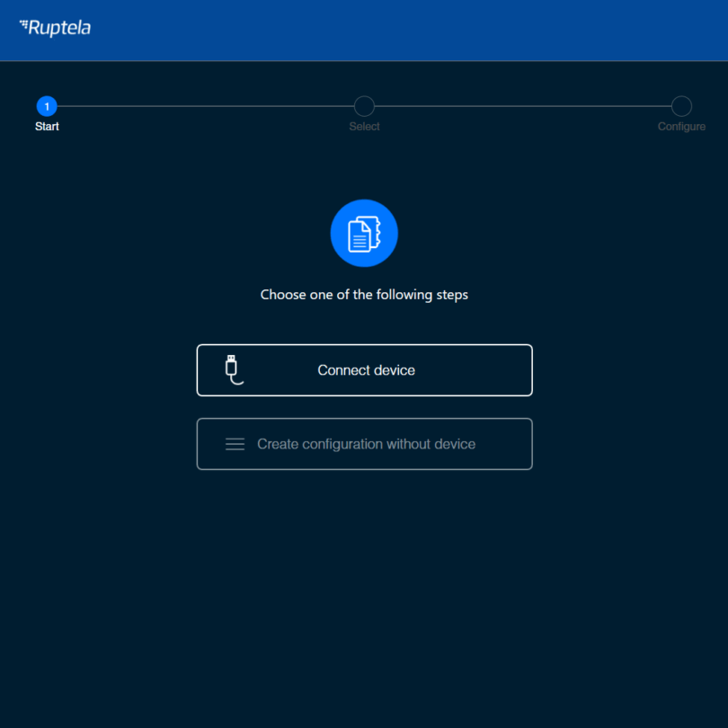Select the step 1 numbered circle
The image size is (728, 728).
(x=47, y=106)
